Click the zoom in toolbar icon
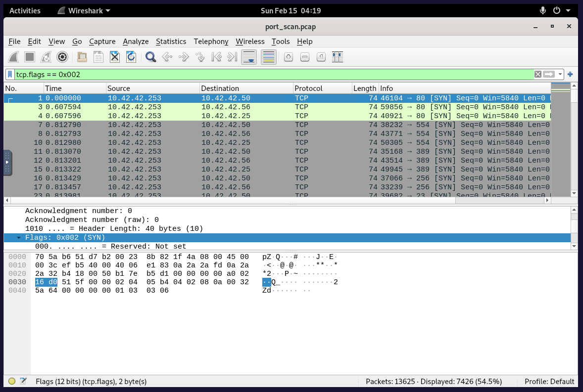This screenshot has height=392, width=583. coord(289,57)
